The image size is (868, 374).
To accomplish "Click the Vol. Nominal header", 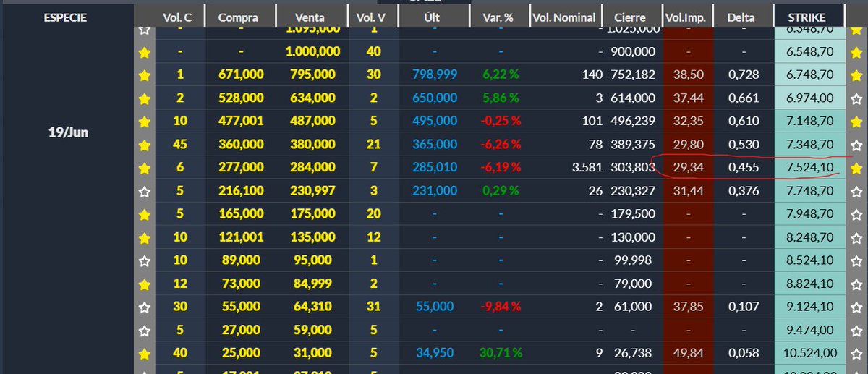I will pyautogui.click(x=564, y=17).
